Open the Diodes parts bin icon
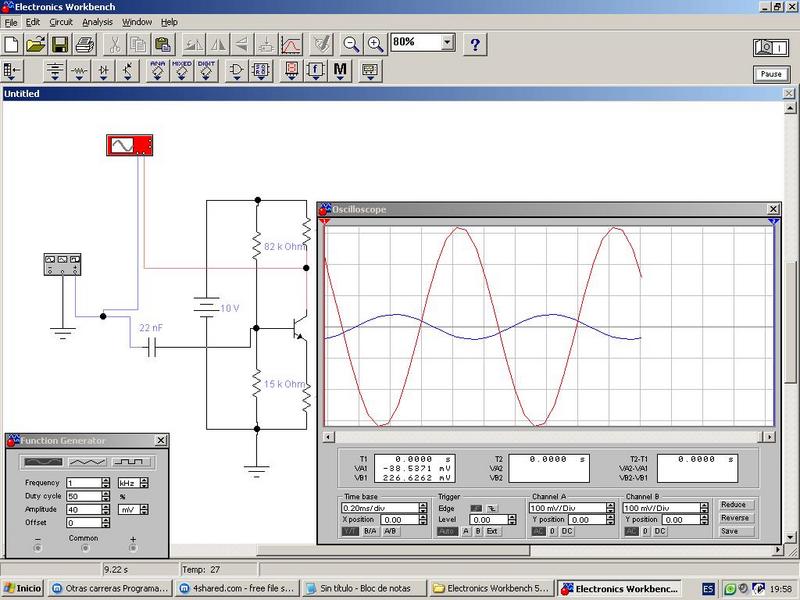The width and height of the screenshot is (800, 600). (104, 71)
